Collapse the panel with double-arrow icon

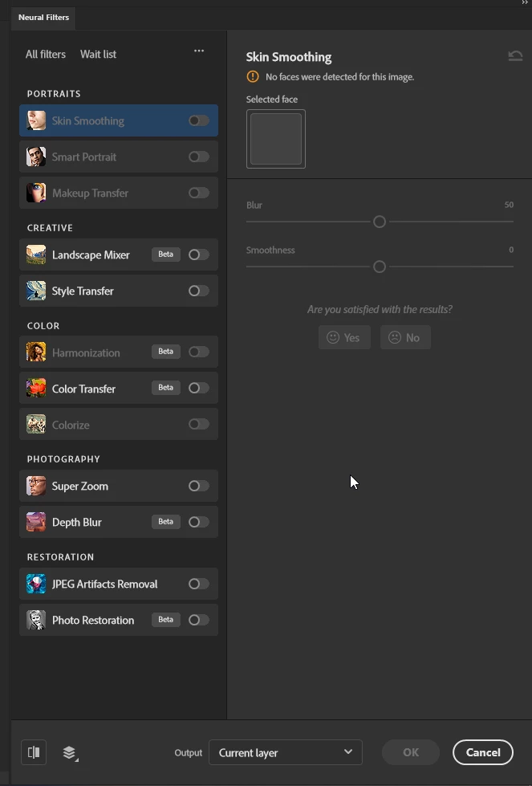pyautogui.click(x=525, y=2)
